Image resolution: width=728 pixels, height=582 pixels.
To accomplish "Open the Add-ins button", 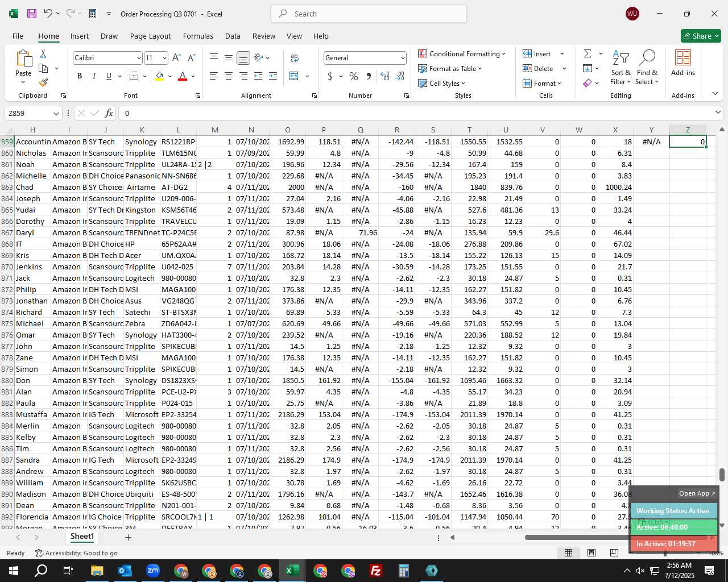I will [683, 63].
